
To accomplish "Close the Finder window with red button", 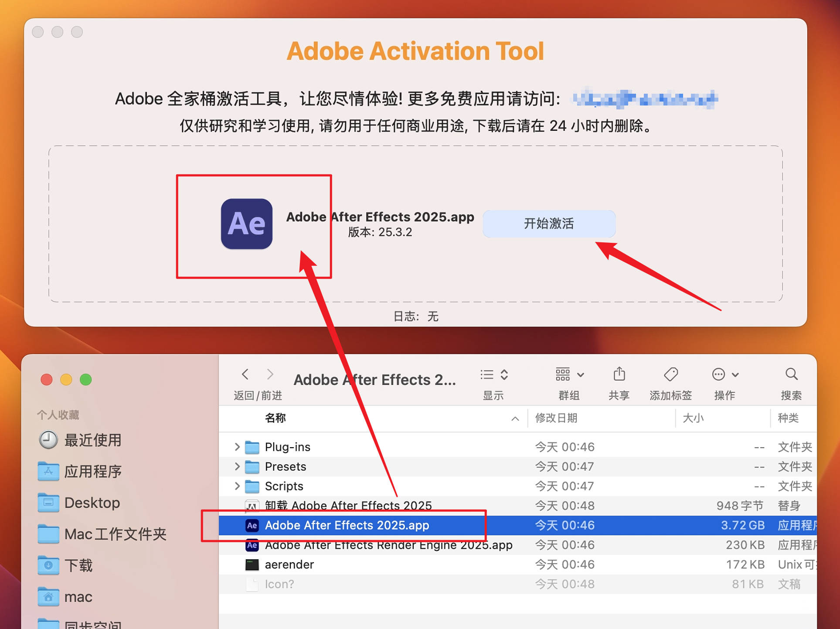I will click(x=47, y=380).
